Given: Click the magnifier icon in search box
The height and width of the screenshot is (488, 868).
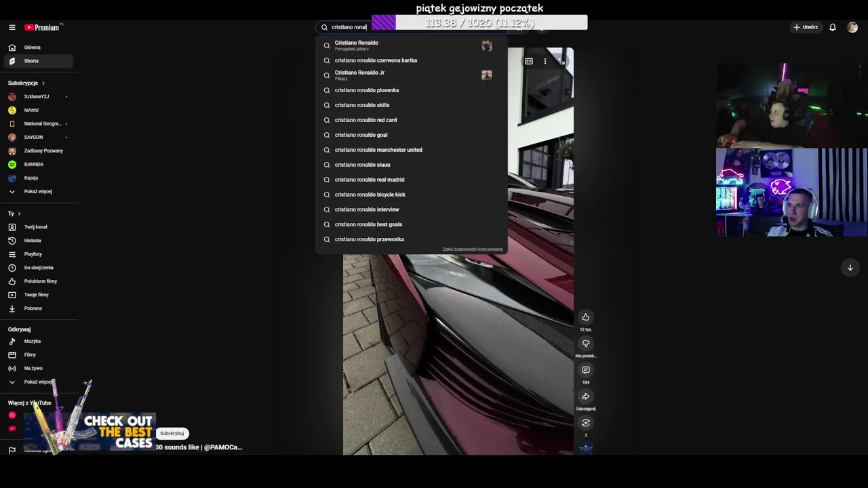Looking at the screenshot, I should pos(324,27).
